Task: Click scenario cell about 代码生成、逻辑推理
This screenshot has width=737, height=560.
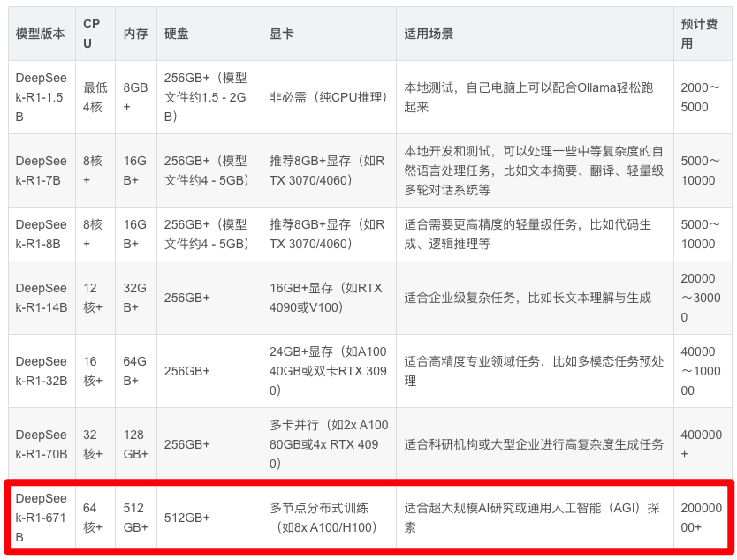Action: click(535, 234)
